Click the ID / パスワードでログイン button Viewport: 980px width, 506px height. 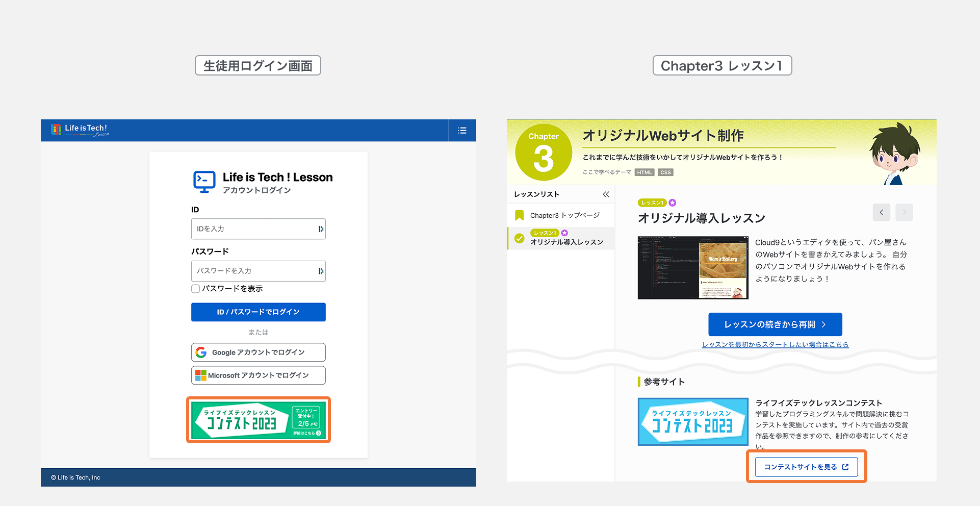[259, 312]
